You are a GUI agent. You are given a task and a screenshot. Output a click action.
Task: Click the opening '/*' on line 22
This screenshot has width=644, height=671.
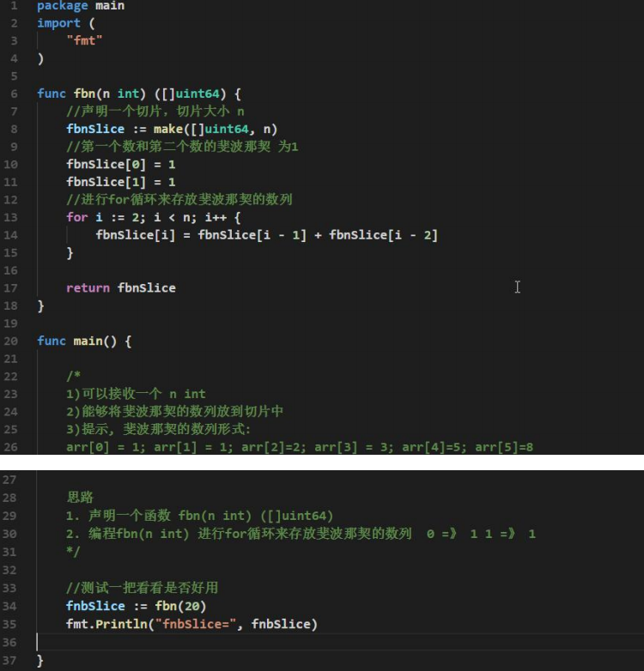pyautogui.click(x=73, y=376)
